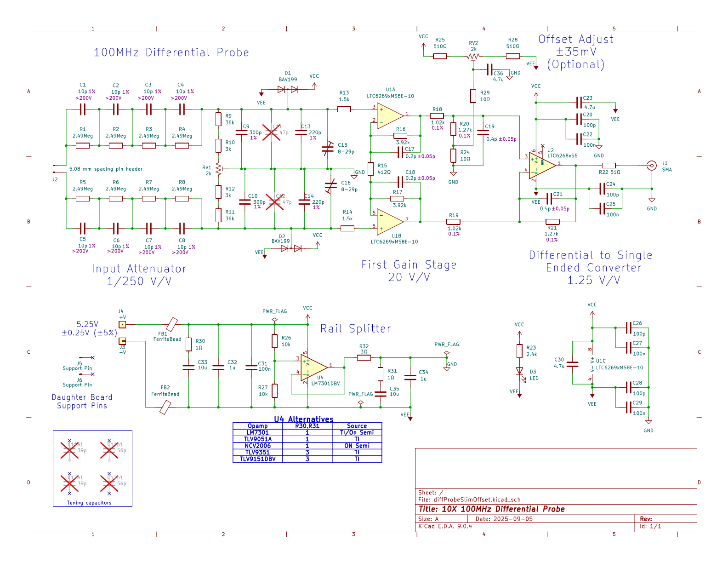Select the crossed-out C11 47p capacitor
This screenshot has height=563, width=728.
point(271,132)
